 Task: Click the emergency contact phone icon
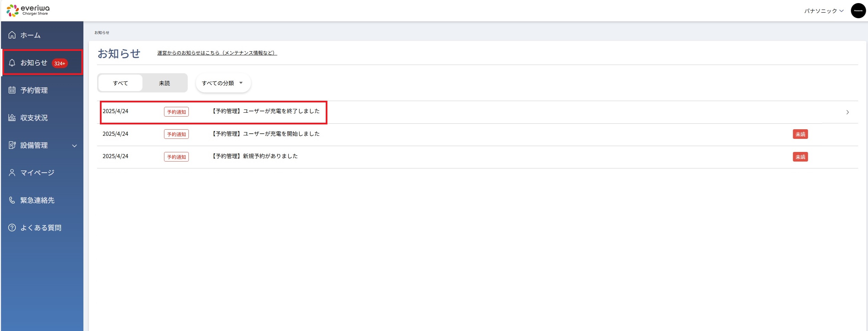pos(12,200)
